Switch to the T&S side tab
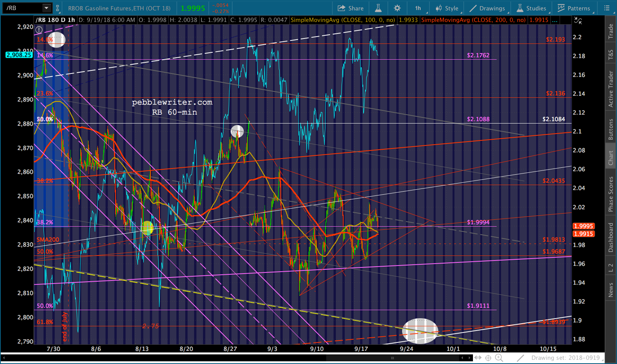The image size is (617, 364). 610,55
